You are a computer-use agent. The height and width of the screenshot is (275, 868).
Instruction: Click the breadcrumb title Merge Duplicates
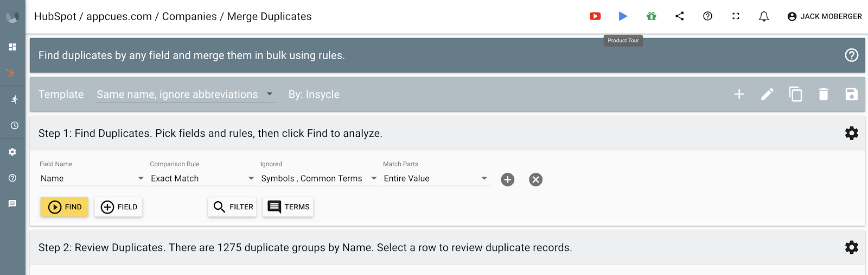click(269, 16)
